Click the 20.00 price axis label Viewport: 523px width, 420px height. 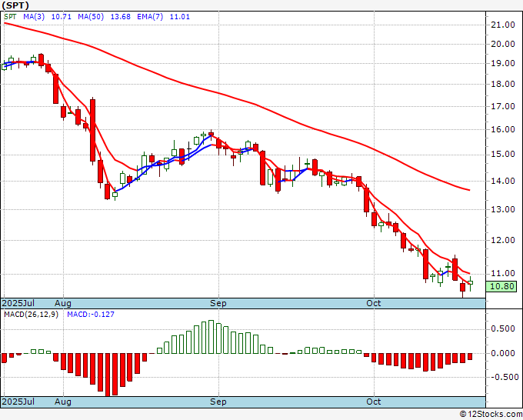pyautogui.click(x=503, y=44)
